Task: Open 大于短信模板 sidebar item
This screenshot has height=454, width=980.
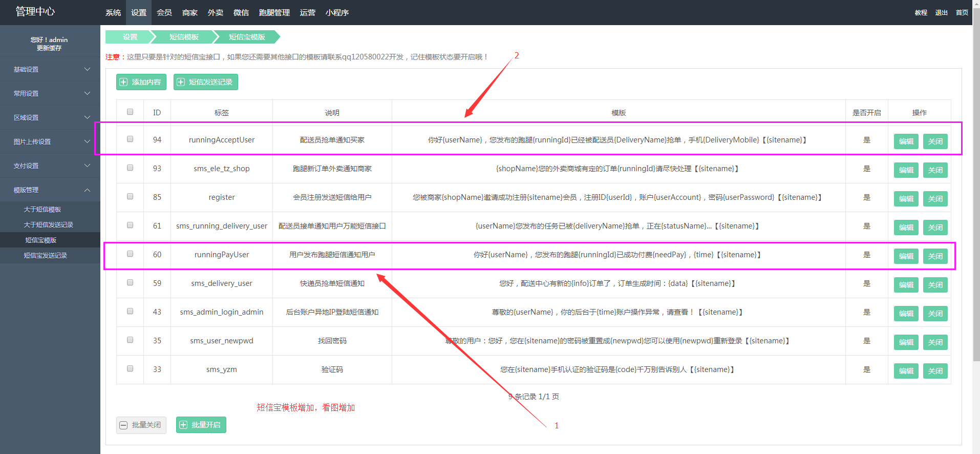Action: click(x=50, y=209)
